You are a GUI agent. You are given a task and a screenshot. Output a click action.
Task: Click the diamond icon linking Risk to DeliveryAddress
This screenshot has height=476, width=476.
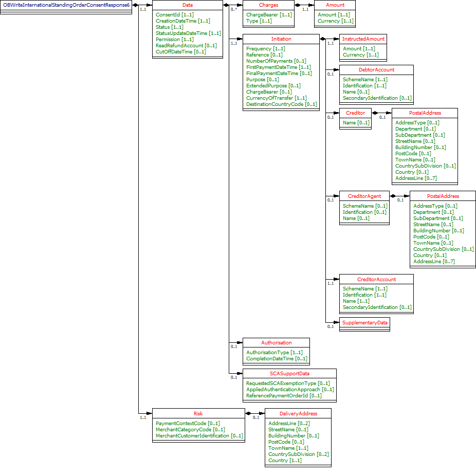point(249,413)
